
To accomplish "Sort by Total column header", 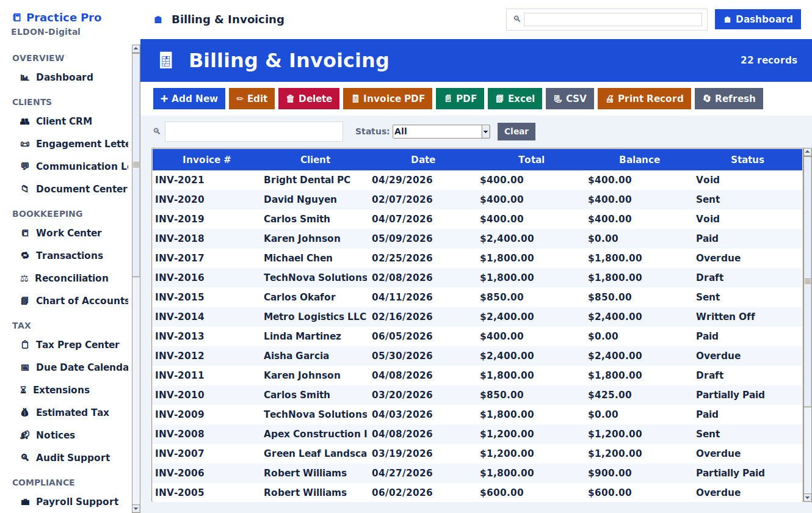I will point(531,160).
